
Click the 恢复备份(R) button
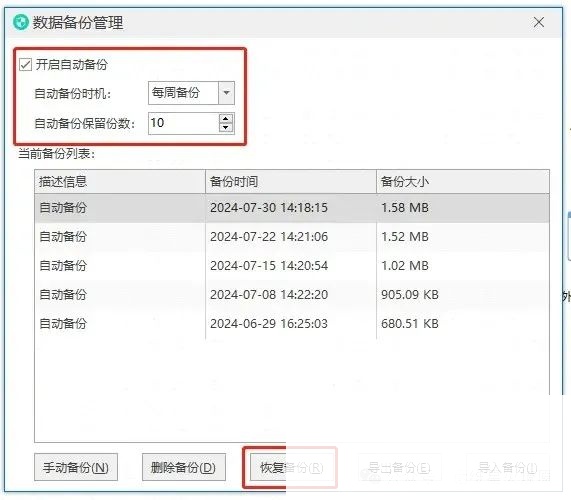[x=292, y=468]
